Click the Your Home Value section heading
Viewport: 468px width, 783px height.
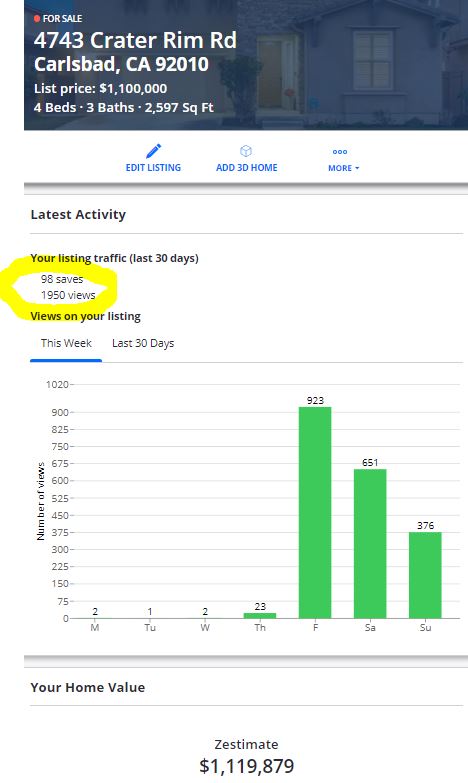[x=88, y=687]
